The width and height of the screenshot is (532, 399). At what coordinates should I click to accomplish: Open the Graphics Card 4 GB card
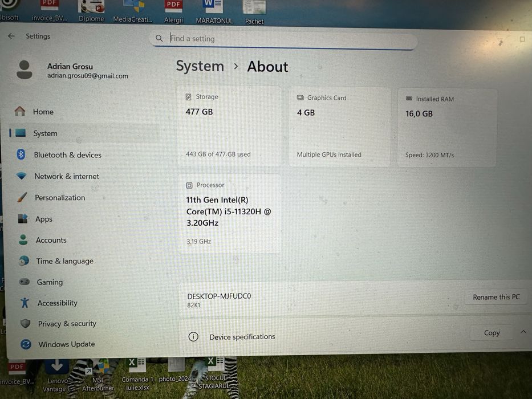(x=339, y=127)
